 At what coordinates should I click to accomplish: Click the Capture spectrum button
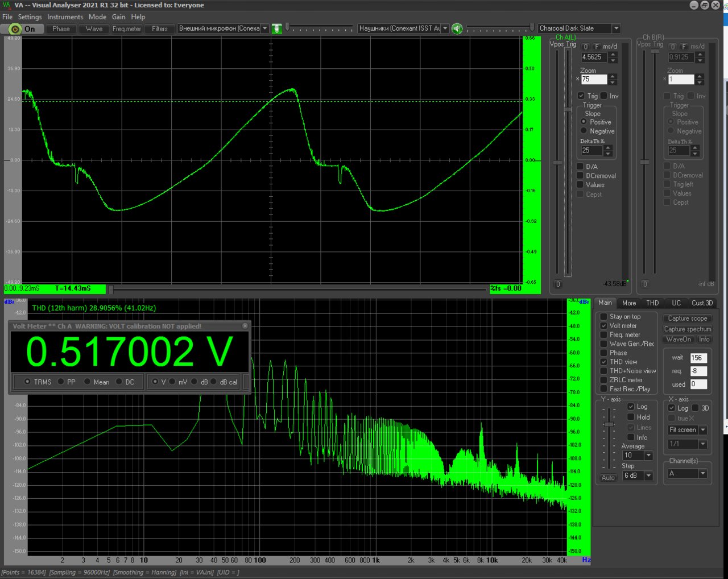688,329
